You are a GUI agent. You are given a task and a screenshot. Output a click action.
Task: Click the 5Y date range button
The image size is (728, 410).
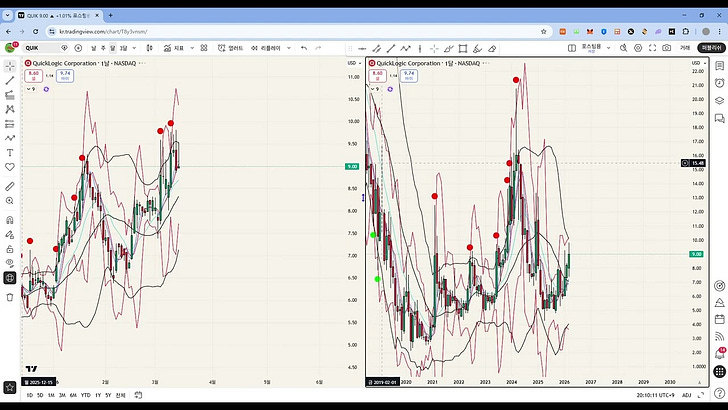point(108,395)
